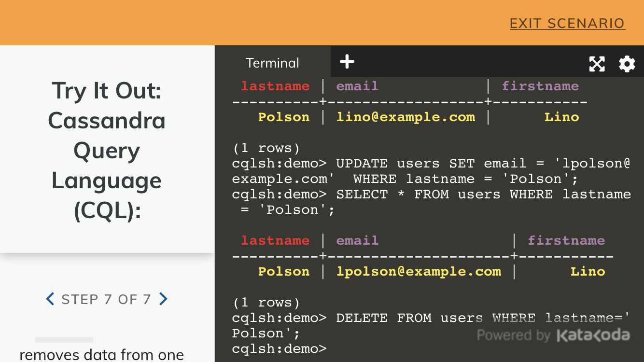Switch to the Terminal tab
Screen dimensions: 644x362
(x=272, y=63)
